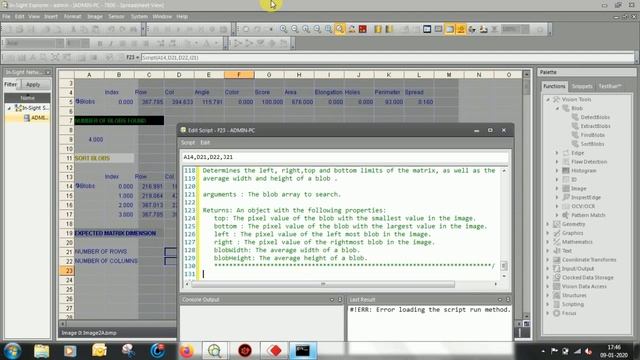This screenshot has width=640, height=360.
Task: Click the 4.000 blob count cell
Action: click(96, 140)
